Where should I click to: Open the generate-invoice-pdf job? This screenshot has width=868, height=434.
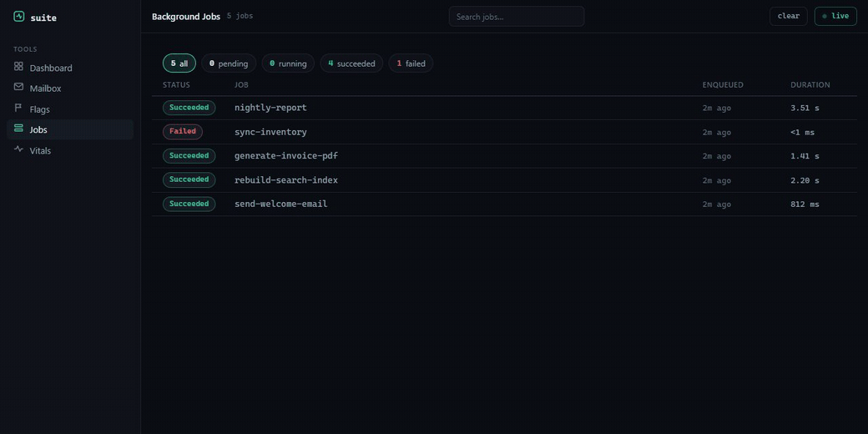[x=504, y=156]
